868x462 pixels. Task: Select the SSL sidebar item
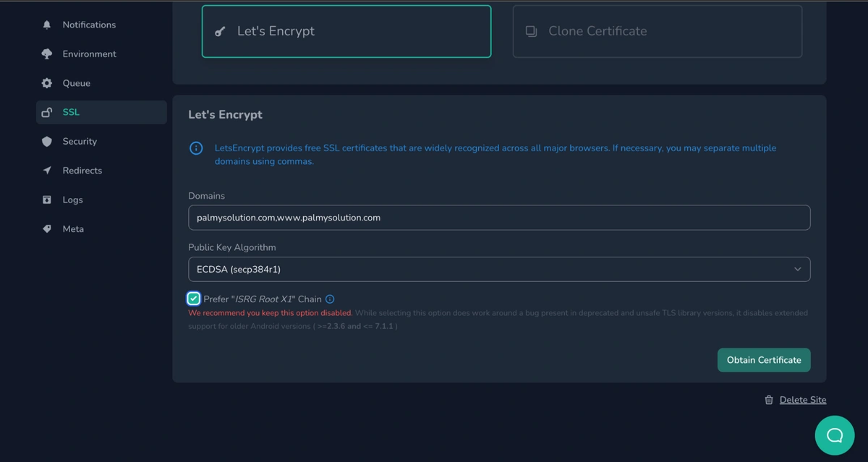[101, 112]
